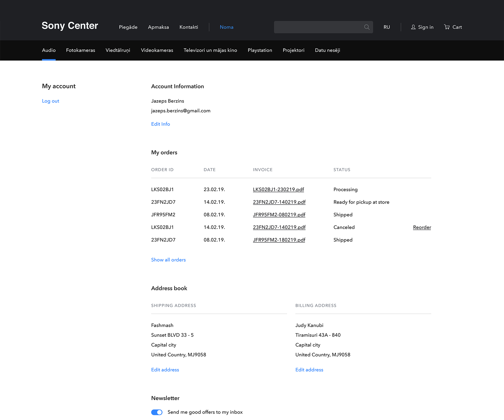Download invoice LKS02BJ1-230219.pdf

[278, 189]
